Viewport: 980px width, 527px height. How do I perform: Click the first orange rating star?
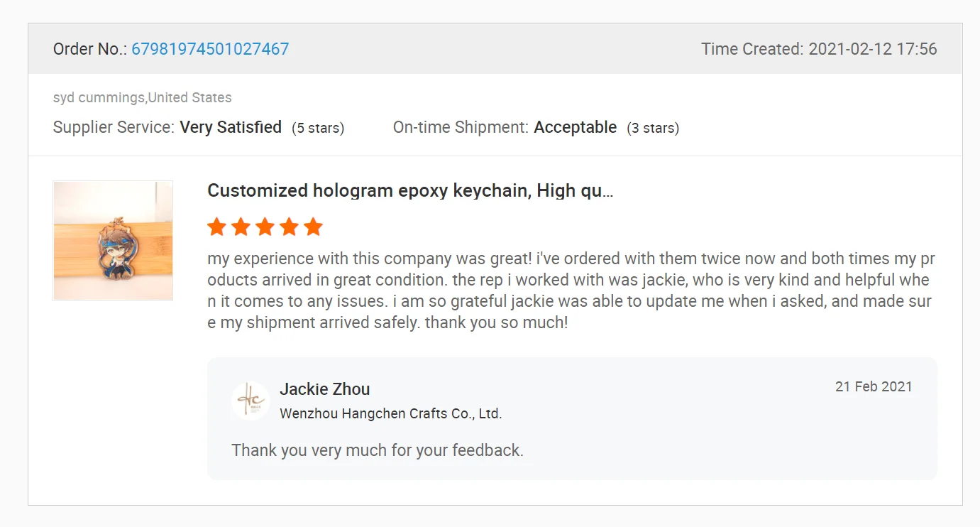coord(217,227)
